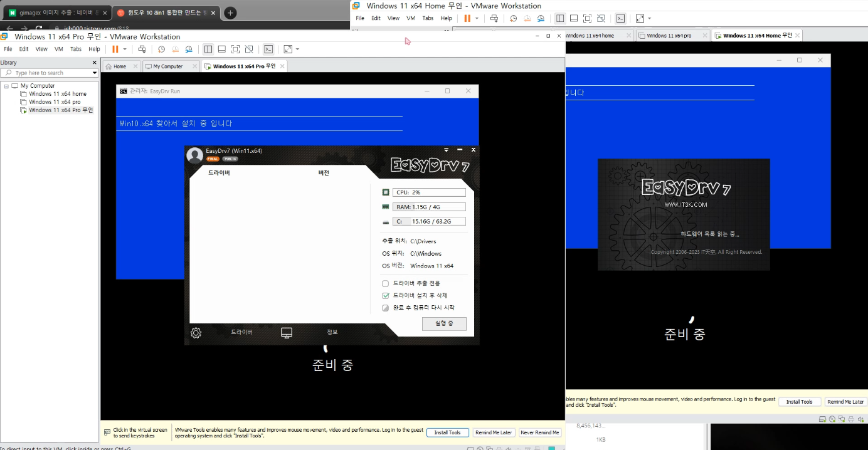Viewport: 868px width, 450px height.
Task: Select Windows 11 x64 pro in Library tree
Action: click(55, 102)
